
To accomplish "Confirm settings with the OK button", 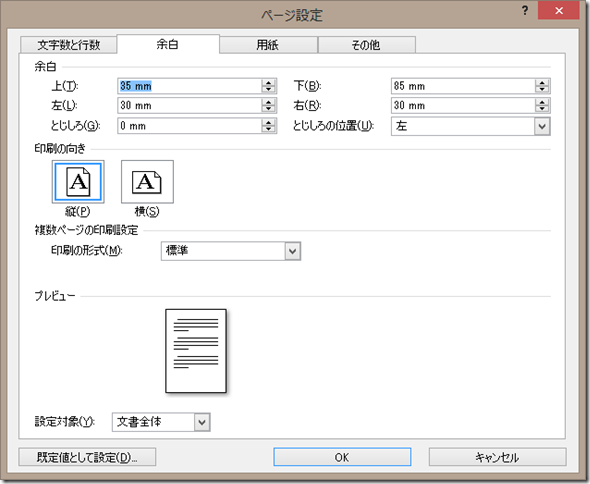I will [342, 457].
